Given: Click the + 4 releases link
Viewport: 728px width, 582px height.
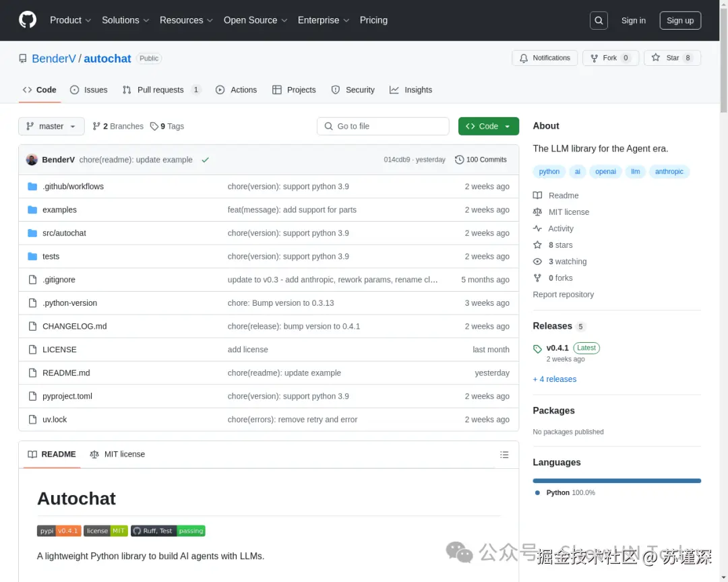Looking at the screenshot, I should (x=554, y=379).
